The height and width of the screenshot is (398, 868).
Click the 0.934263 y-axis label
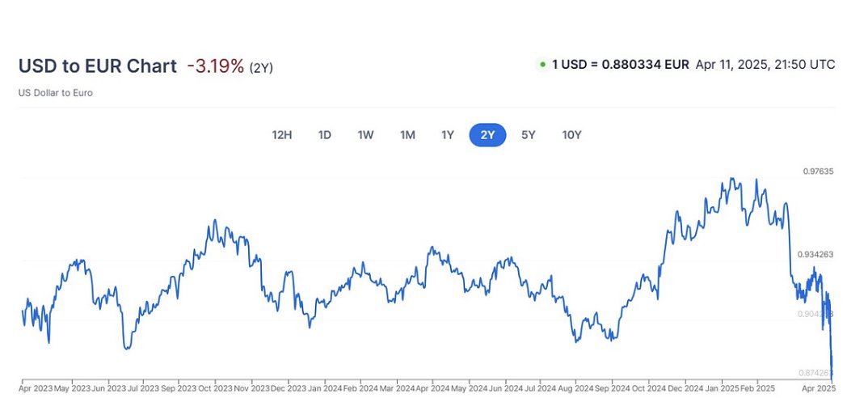(815, 255)
